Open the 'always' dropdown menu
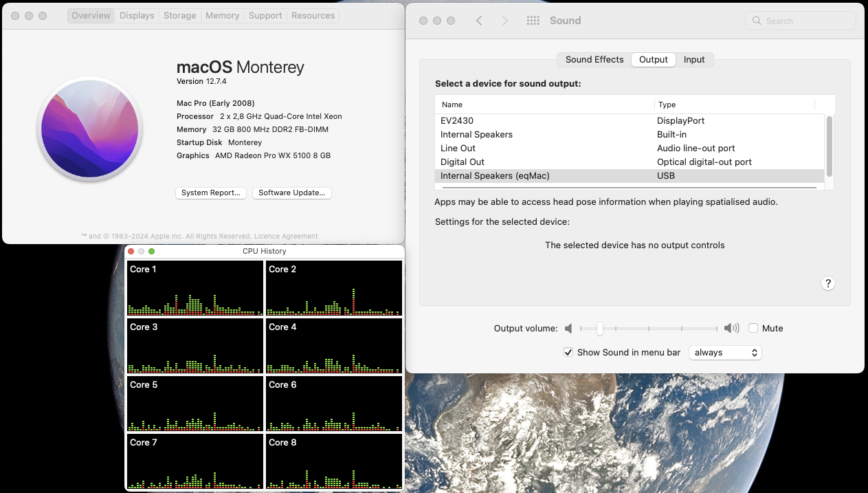This screenshot has height=493, width=868. pyautogui.click(x=726, y=352)
